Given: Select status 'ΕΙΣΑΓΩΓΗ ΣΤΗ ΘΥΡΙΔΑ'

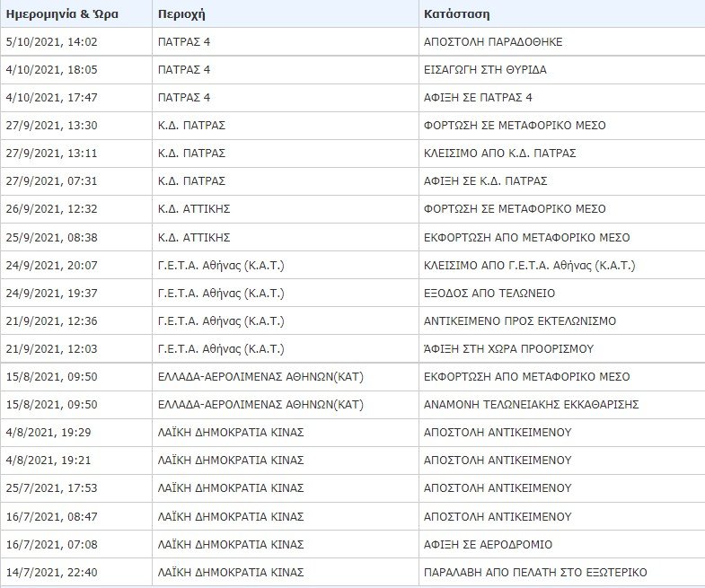Looking at the screenshot, I should 485,70.
